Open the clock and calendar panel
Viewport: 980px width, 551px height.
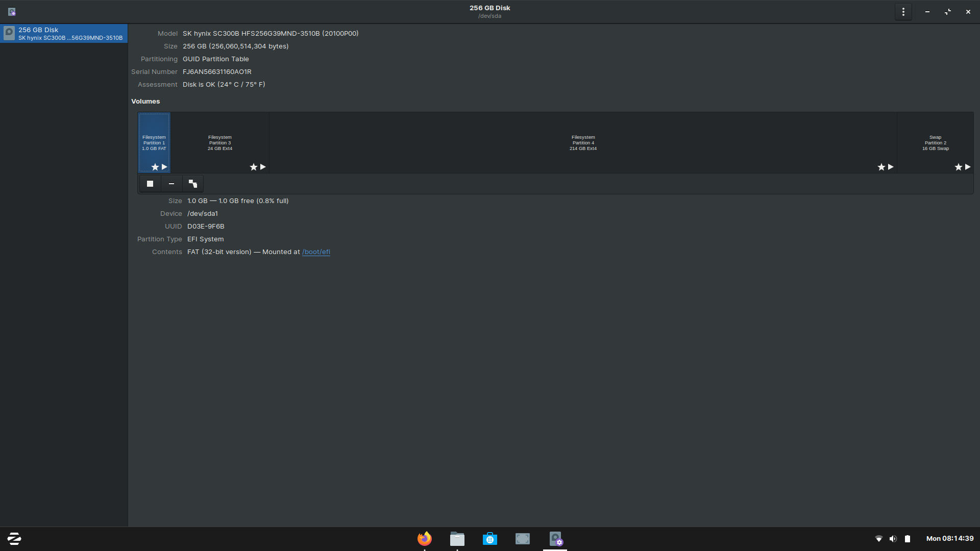(949, 539)
